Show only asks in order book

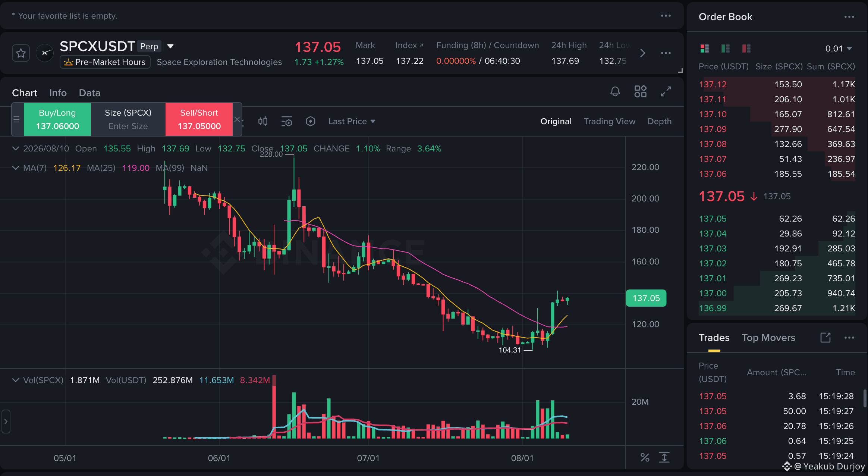tap(746, 48)
